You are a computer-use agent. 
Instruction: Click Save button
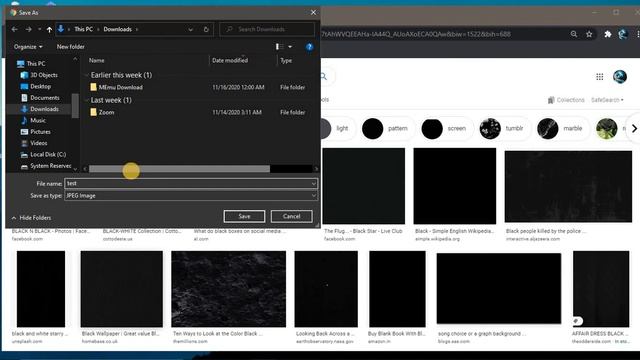(244, 216)
